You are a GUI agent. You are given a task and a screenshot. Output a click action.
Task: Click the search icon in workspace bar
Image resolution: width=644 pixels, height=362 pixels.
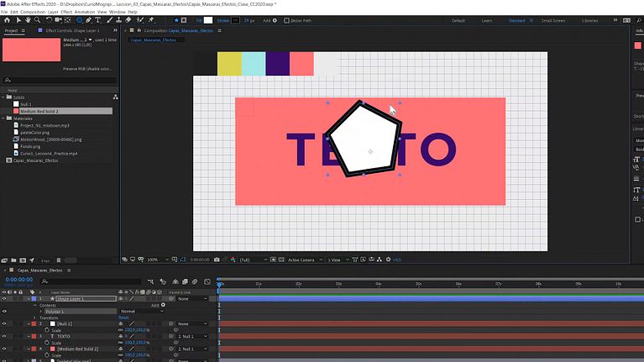pos(637,20)
